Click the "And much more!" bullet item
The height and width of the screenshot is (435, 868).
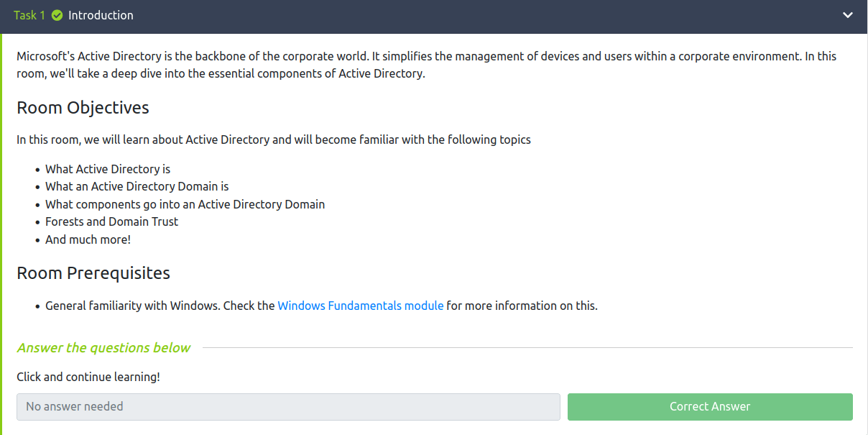pos(88,239)
